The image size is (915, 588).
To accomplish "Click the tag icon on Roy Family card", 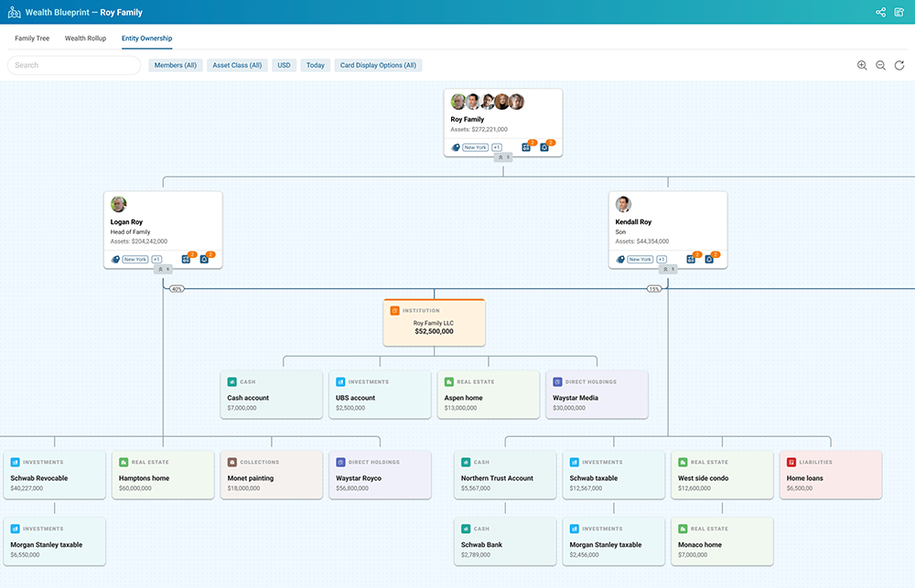I will pos(456,147).
